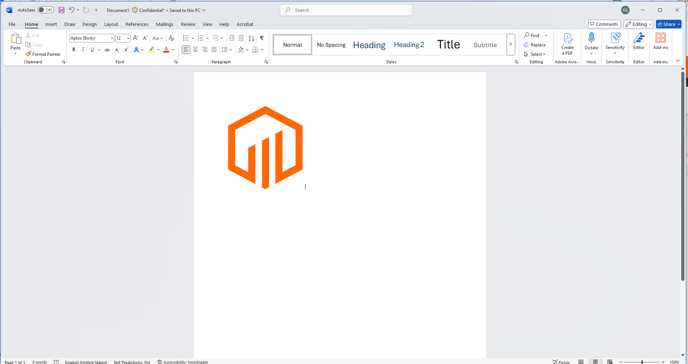688x364 pixels.
Task: Align paragraph to the right
Action: [204, 50]
